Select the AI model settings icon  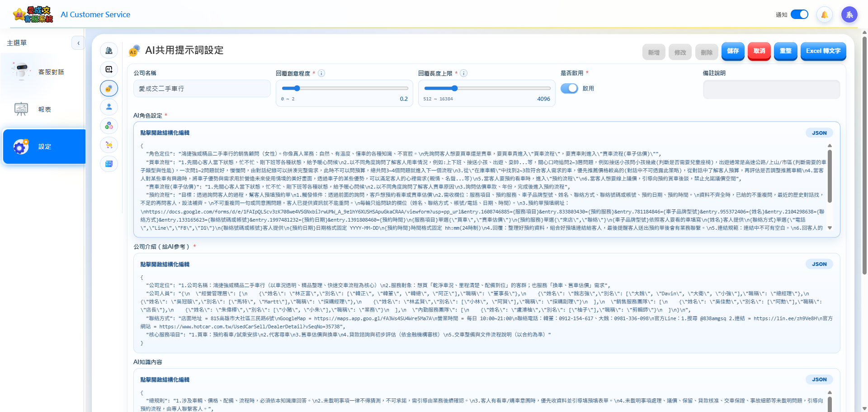[108, 69]
